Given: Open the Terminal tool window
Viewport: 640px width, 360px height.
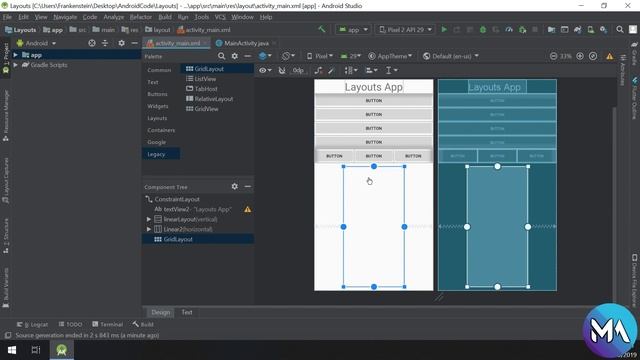Looking at the screenshot, I should point(107,324).
